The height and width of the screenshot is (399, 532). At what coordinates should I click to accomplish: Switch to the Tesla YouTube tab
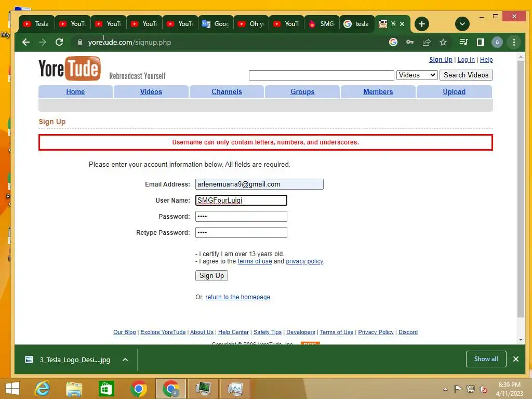pos(36,24)
